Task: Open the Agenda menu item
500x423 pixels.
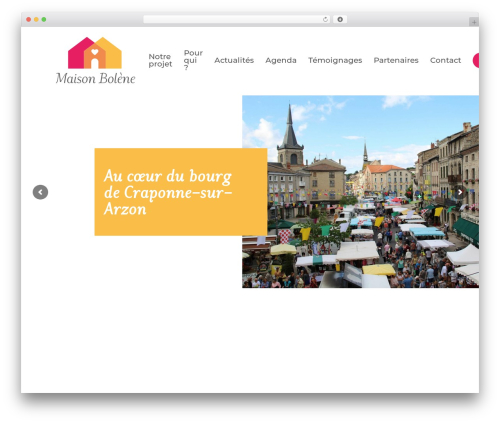Action: point(281,60)
